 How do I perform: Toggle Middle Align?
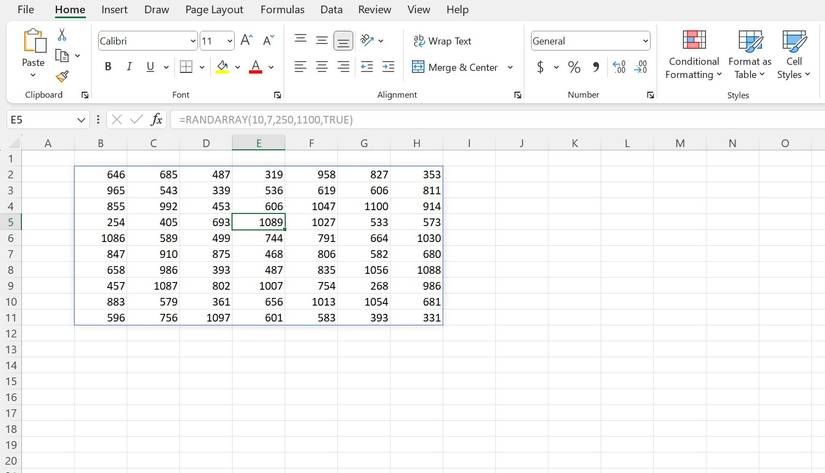pos(322,41)
